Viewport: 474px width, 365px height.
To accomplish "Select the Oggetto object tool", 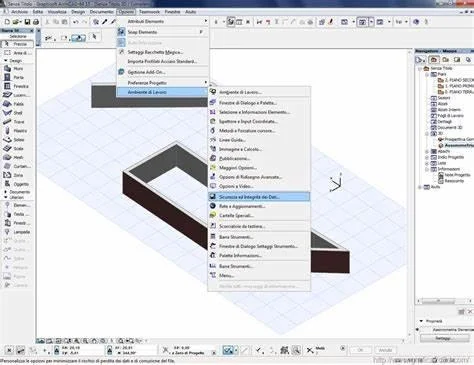I will pos(17,184).
